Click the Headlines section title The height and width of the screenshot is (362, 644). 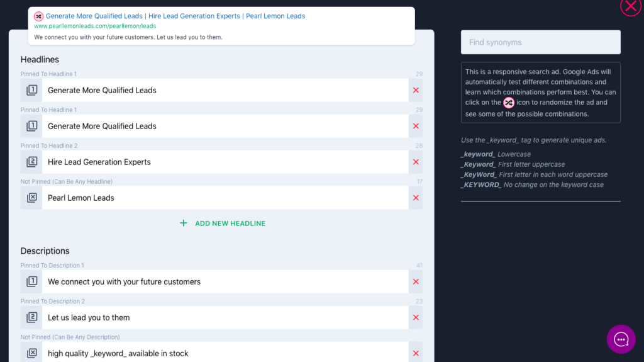click(40, 59)
